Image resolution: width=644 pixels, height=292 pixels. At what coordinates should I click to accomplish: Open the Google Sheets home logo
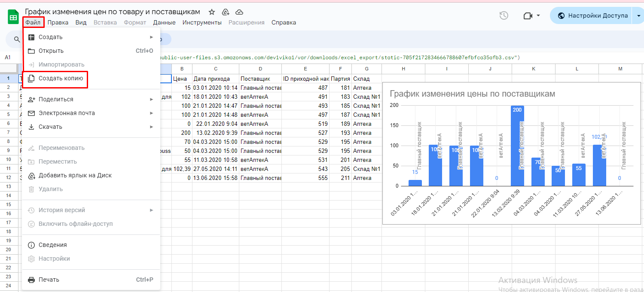[13, 17]
